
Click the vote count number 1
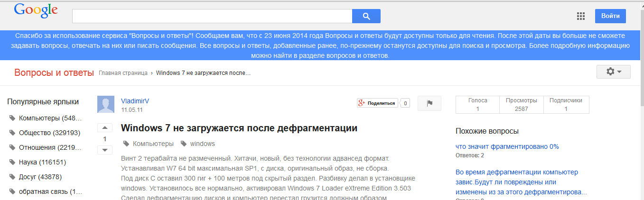(105, 139)
